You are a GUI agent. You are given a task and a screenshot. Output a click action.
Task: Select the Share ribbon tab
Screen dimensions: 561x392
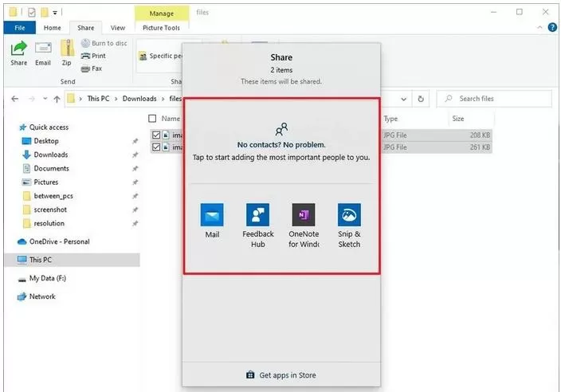tap(86, 28)
